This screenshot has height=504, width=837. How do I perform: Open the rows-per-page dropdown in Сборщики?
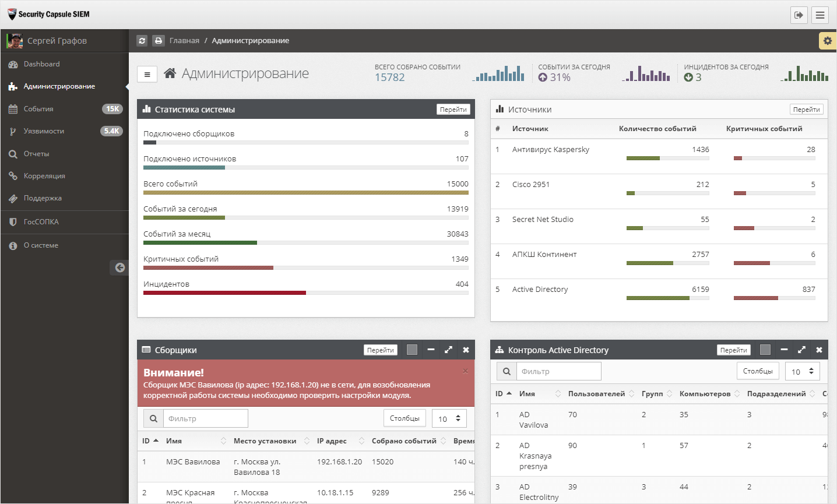[x=449, y=418]
